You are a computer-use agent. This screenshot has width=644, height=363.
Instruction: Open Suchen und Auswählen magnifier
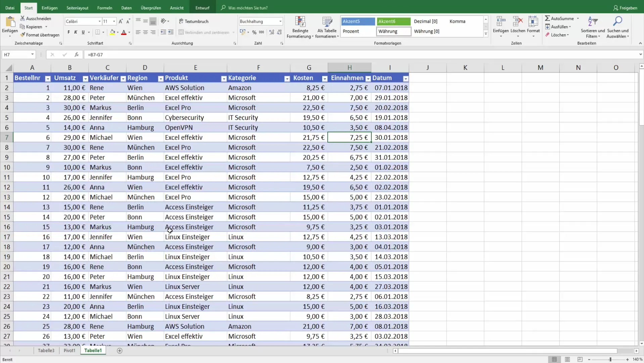618,27
